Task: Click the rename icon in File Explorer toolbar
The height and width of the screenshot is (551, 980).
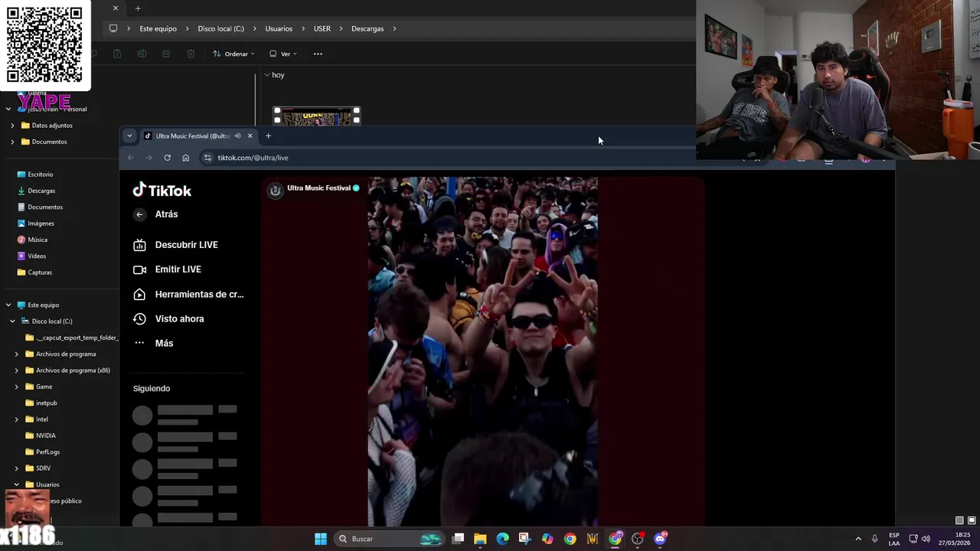Action: 142,54
